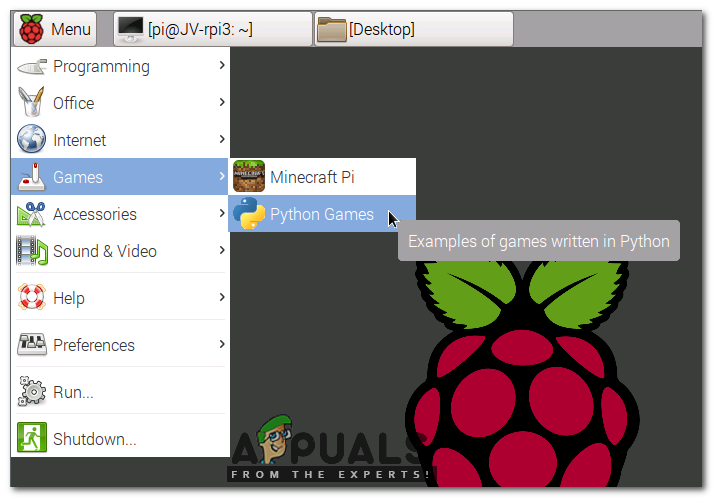713x498 pixels.
Task: Open the Programming menu category
Action: [x=120, y=66]
